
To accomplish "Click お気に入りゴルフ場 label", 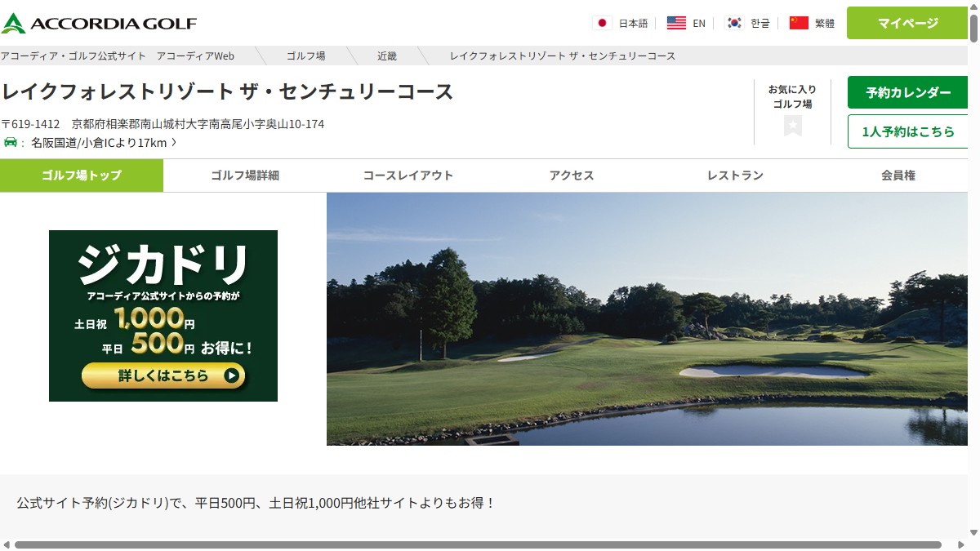I will [792, 96].
